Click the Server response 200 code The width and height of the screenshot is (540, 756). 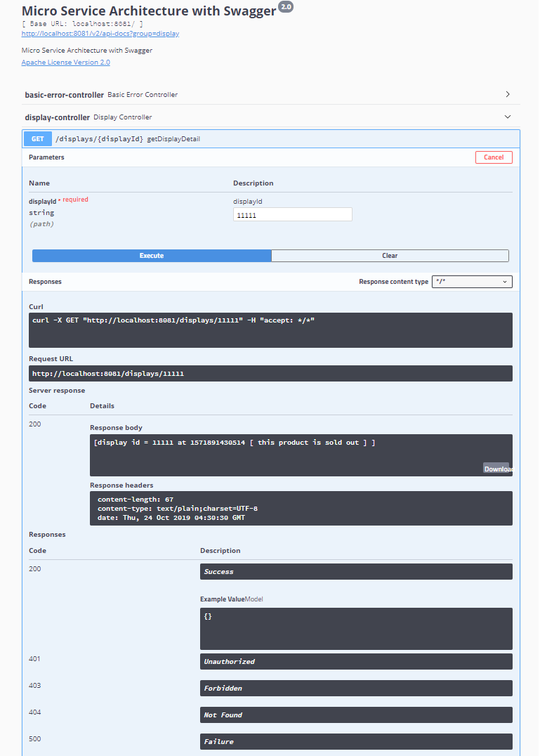pos(34,424)
